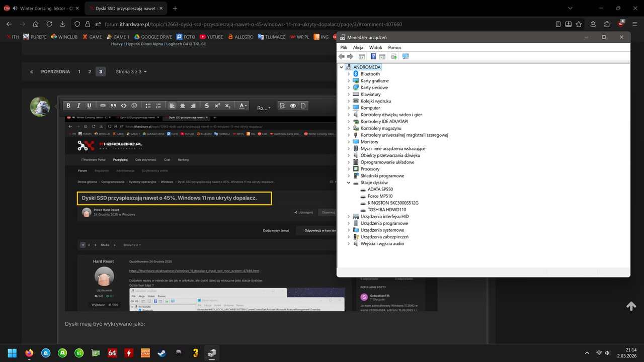The width and height of the screenshot is (644, 362).
Task: Go to page 2 of the topic
Action: click(x=90, y=72)
